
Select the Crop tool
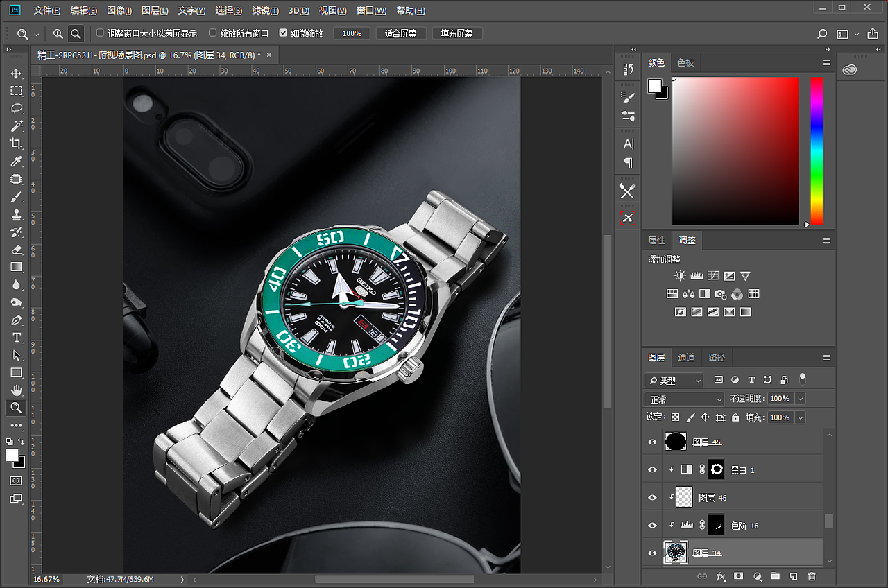(x=16, y=144)
